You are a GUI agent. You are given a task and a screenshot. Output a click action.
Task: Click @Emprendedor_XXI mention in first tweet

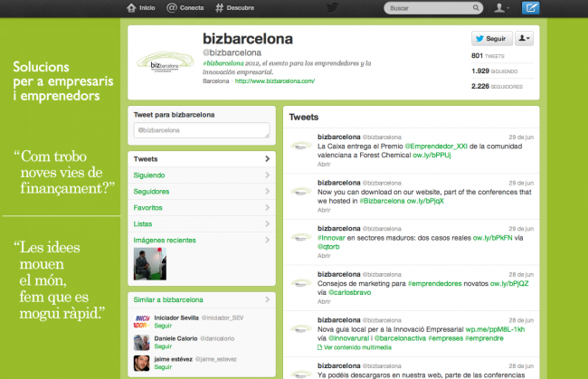(x=436, y=147)
